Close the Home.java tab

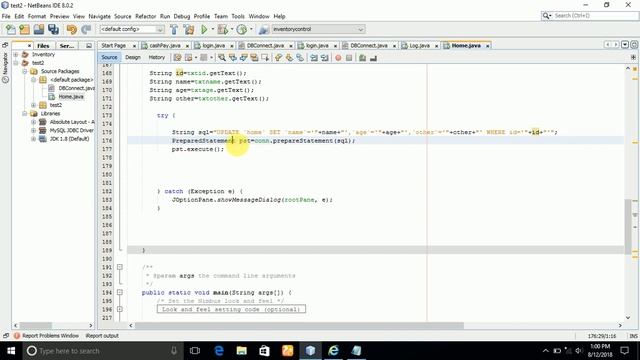click(x=487, y=46)
